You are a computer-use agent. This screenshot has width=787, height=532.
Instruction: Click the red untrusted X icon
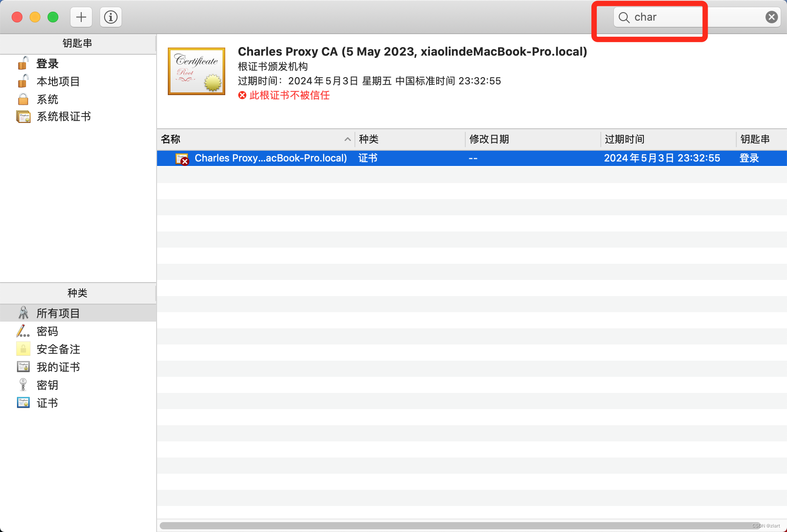[242, 95]
